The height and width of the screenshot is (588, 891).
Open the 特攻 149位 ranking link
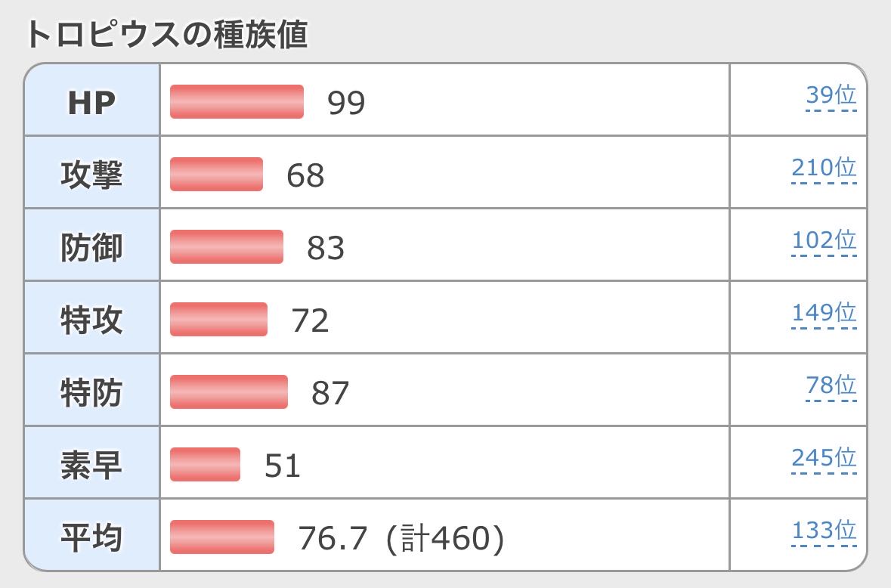[824, 312]
